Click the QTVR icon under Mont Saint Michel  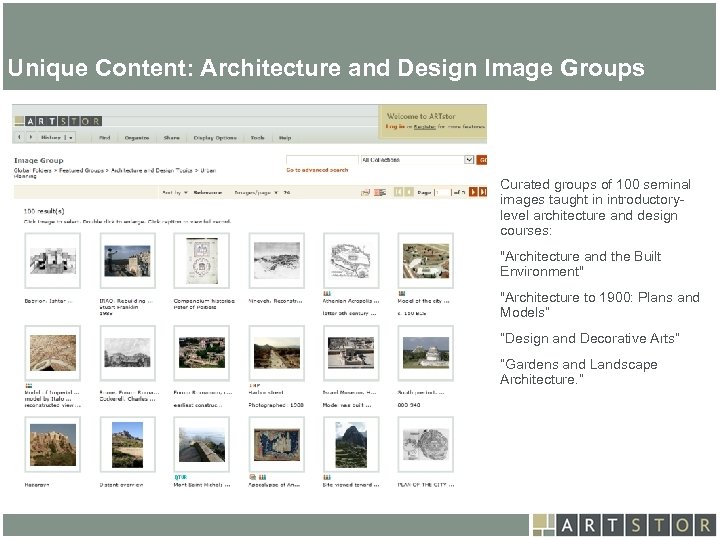pos(181,477)
